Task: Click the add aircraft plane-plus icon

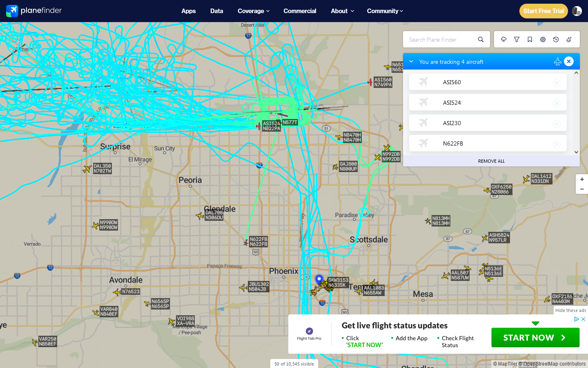Action: [569, 40]
